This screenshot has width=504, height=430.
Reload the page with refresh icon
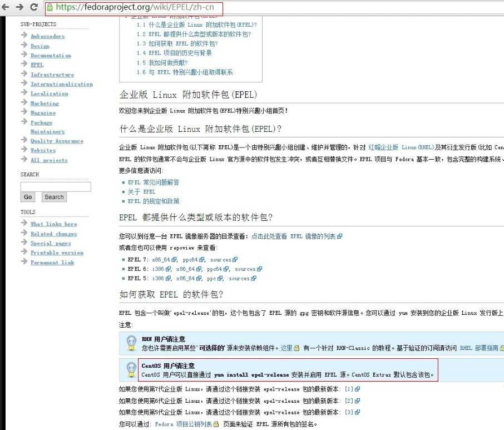point(34,7)
